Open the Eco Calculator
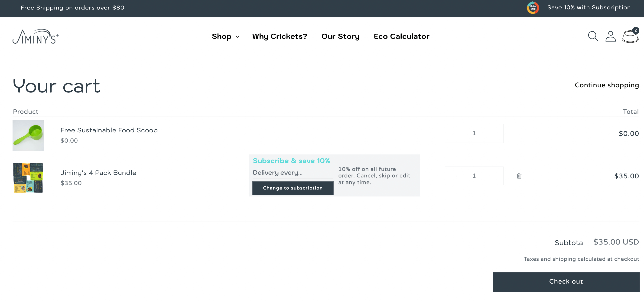 (401, 36)
